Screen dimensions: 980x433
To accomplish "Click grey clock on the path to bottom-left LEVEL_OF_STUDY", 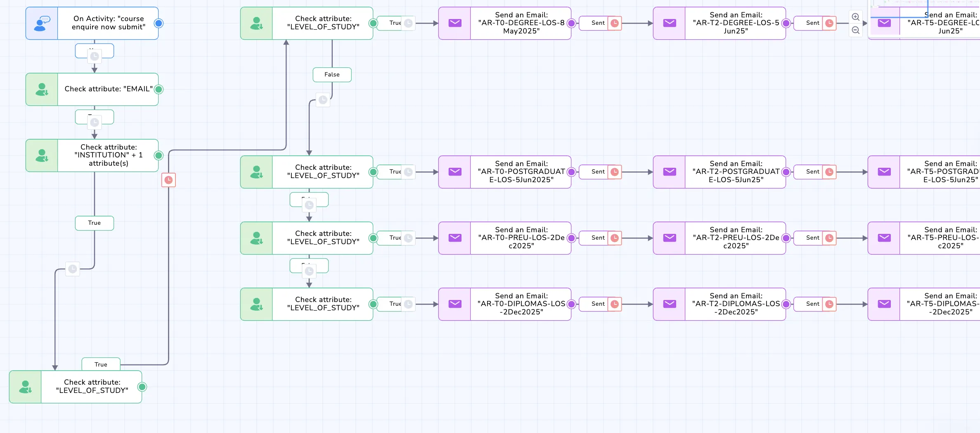I will [73, 269].
